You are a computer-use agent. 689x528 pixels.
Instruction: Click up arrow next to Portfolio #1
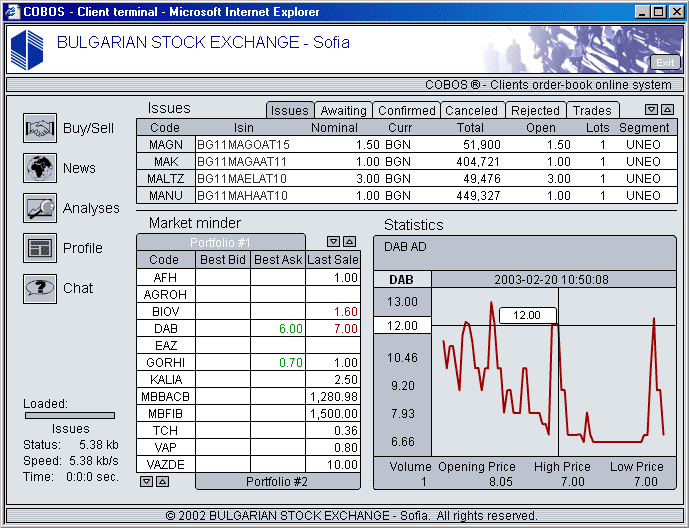point(349,242)
